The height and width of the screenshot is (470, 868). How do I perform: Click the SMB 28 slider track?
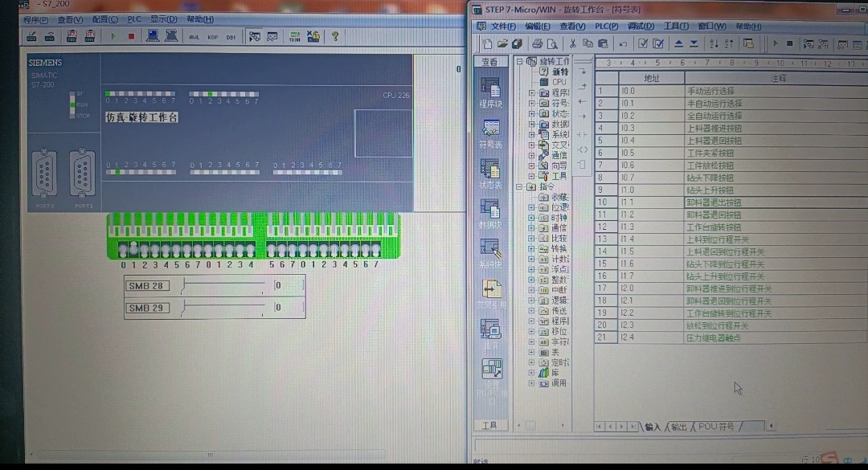(223, 286)
